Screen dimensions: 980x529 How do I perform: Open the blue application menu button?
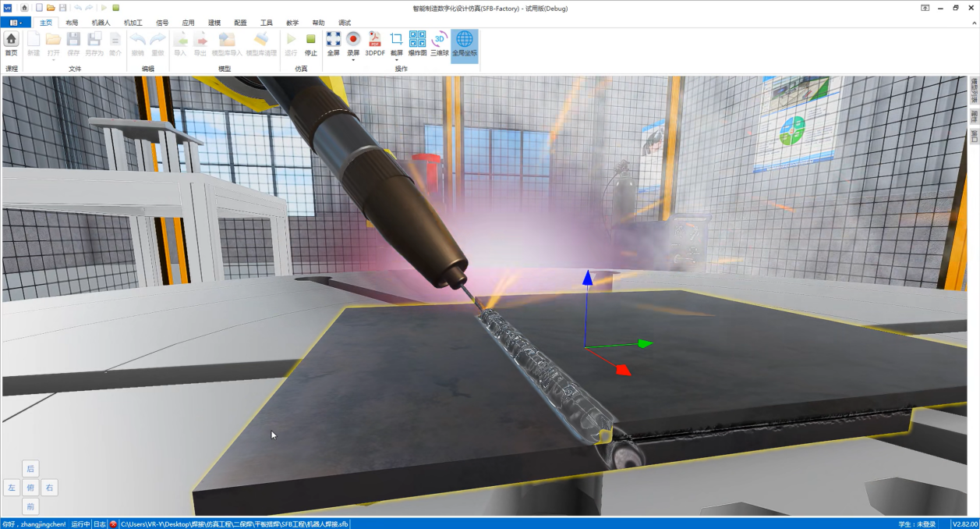[16, 23]
